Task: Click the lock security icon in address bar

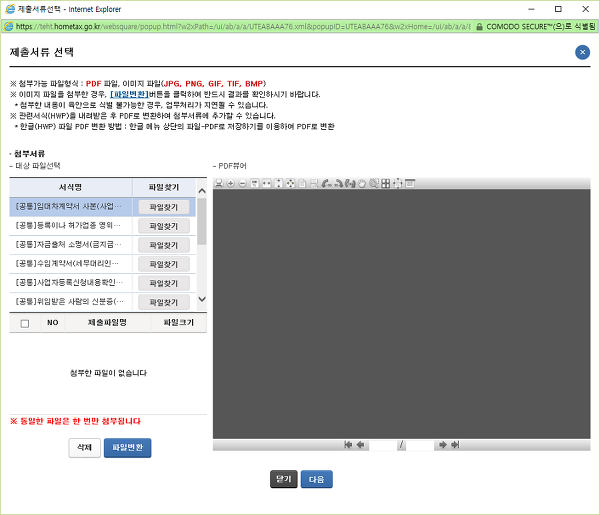Action: click(x=479, y=26)
